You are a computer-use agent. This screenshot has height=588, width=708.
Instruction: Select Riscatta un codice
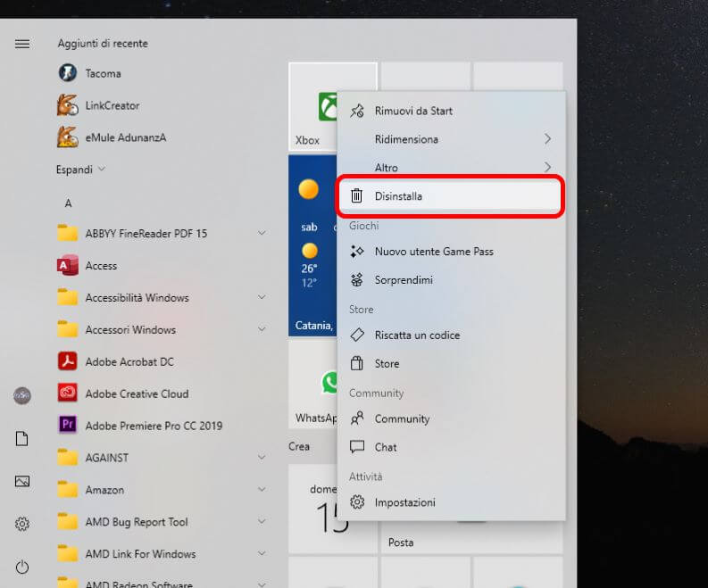[451, 335]
